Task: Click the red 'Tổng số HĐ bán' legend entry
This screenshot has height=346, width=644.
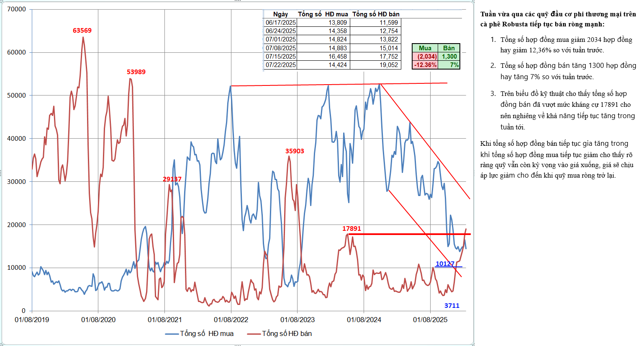Action: 280,333
